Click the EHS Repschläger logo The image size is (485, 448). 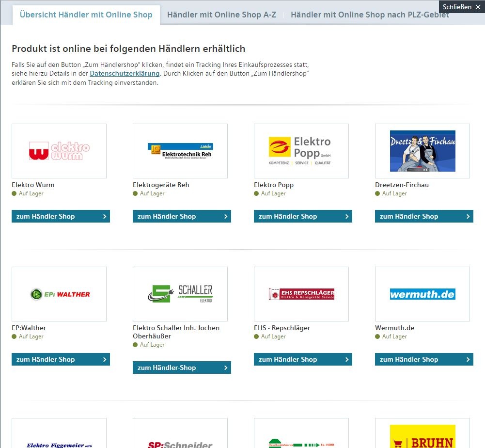[x=301, y=294]
